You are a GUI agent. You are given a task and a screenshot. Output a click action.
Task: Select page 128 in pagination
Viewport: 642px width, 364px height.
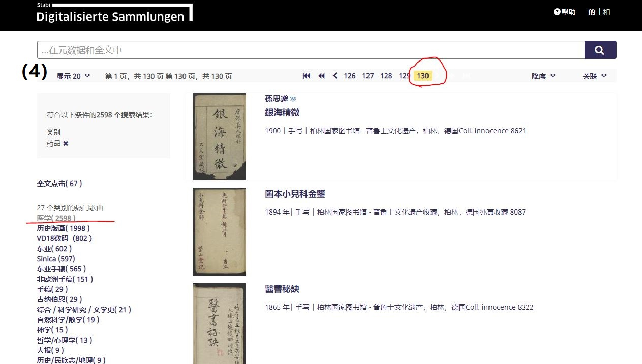coord(386,76)
